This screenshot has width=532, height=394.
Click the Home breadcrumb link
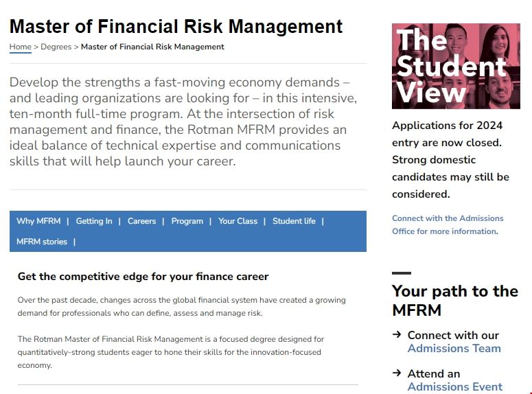click(20, 47)
